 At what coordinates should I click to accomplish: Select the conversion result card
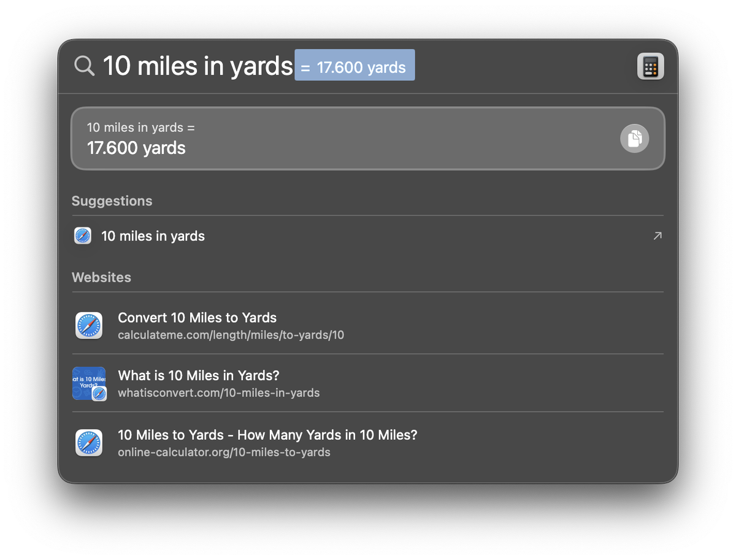click(x=368, y=139)
